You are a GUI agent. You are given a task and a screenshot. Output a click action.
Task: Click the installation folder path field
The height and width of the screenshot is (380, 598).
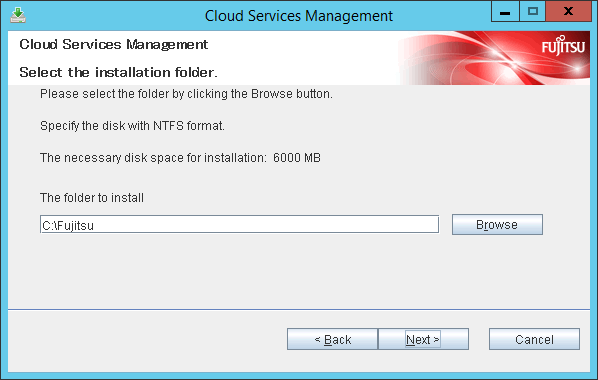point(239,224)
